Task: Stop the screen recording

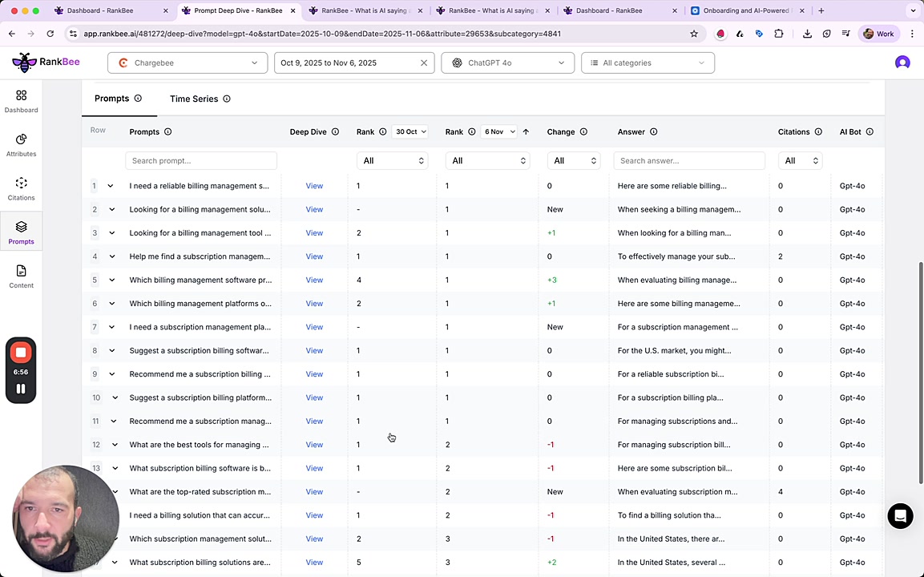Action: (21, 353)
